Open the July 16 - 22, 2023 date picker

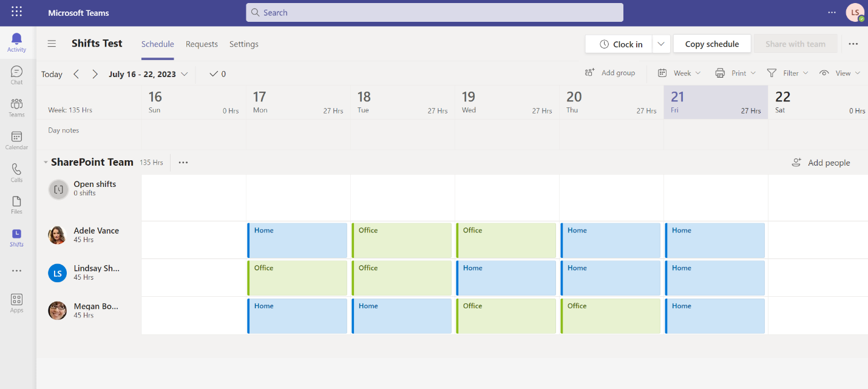coord(148,74)
